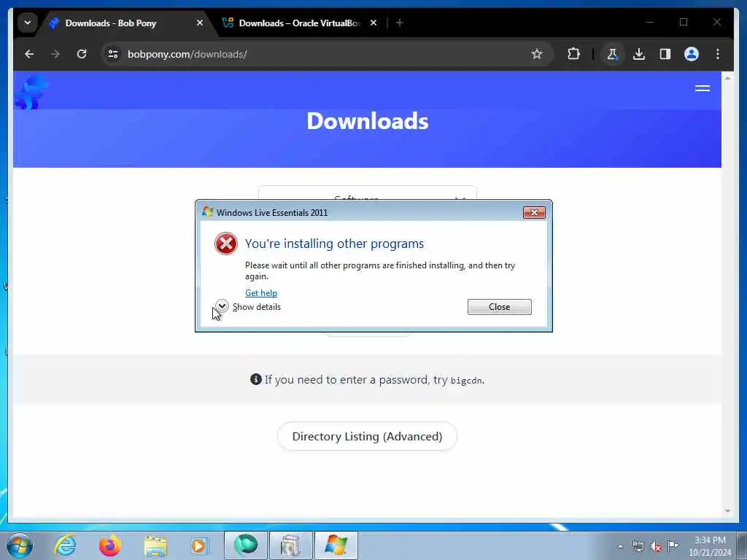747x560 pixels.
Task: Click Directory Listing (Advanced) button
Action: (367, 436)
